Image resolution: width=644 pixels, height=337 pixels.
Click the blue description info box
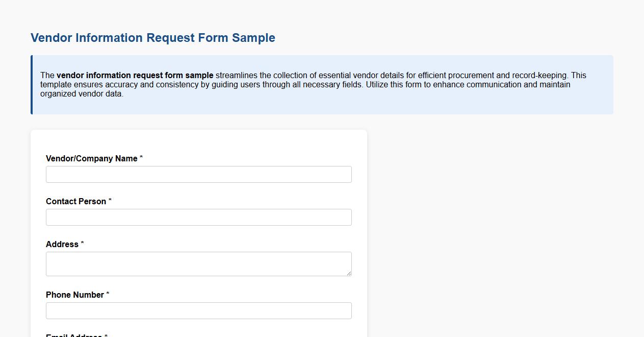(x=321, y=84)
